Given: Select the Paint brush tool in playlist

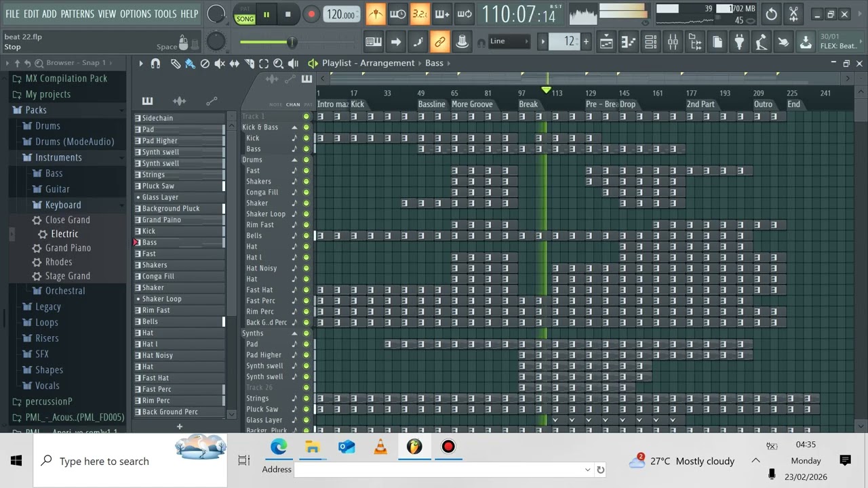Looking at the screenshot, I should (190, 63).
